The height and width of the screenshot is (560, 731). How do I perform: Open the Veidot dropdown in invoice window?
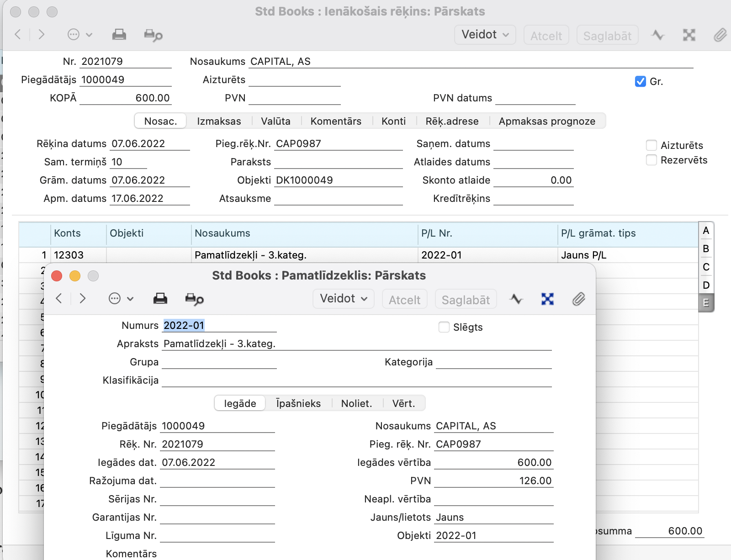[485, 35]
